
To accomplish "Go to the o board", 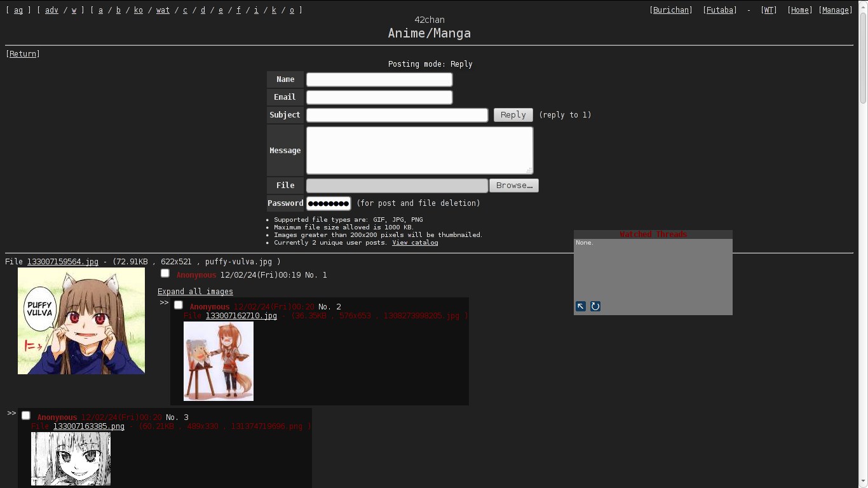I will click(x=292, y=10).
